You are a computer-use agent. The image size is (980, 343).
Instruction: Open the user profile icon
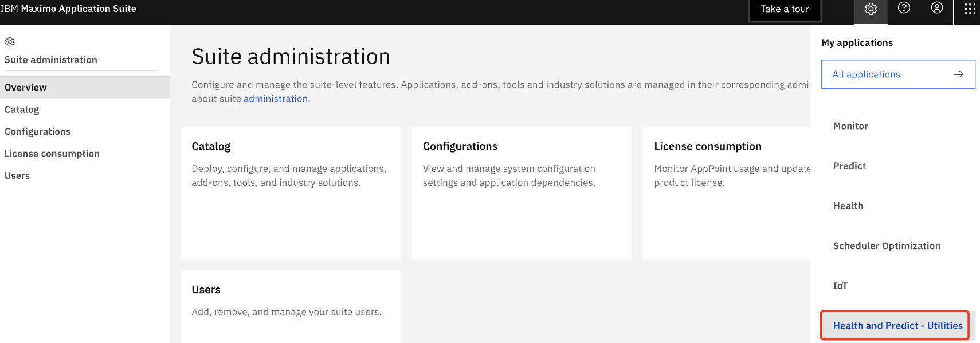(937, 8)
